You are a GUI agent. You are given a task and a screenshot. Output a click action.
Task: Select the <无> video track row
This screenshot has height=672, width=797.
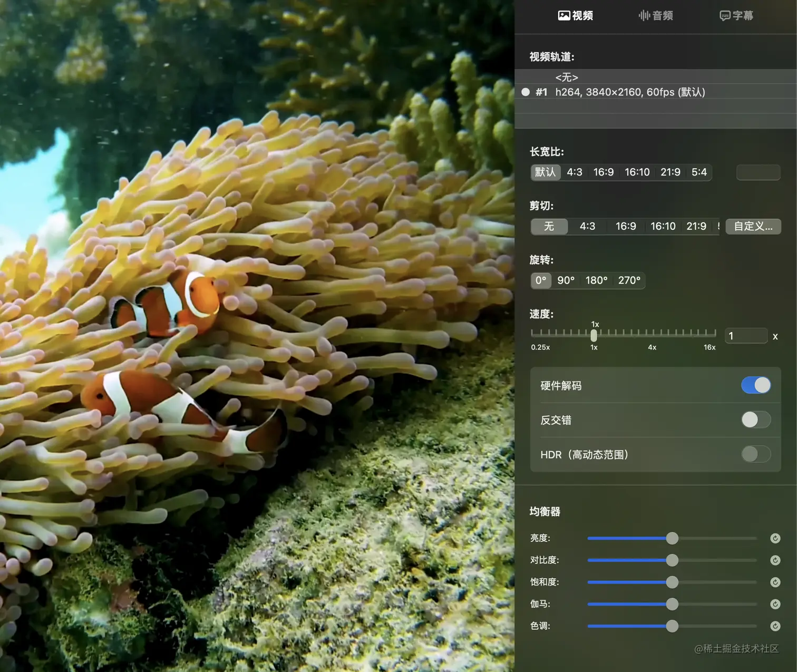point(655,77)
